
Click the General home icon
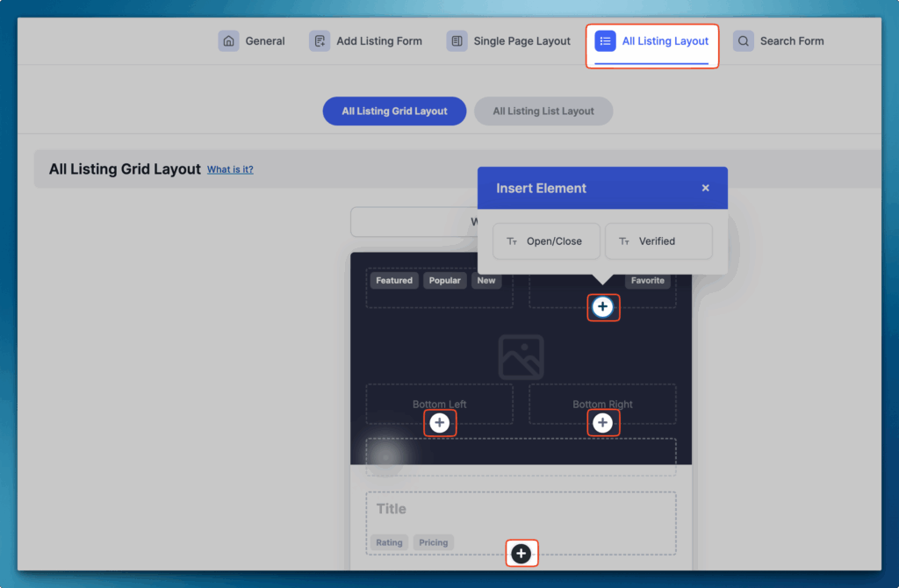tap(228, 41)
